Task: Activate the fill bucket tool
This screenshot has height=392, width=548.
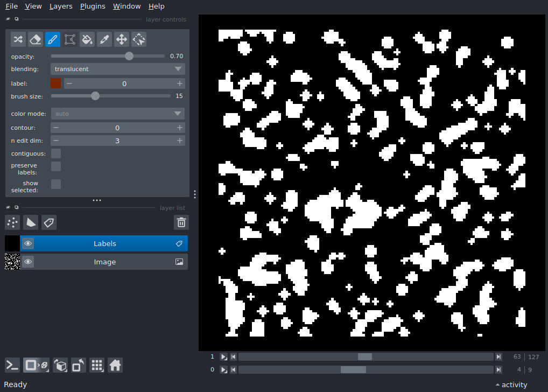Action: tap(87, 39)
